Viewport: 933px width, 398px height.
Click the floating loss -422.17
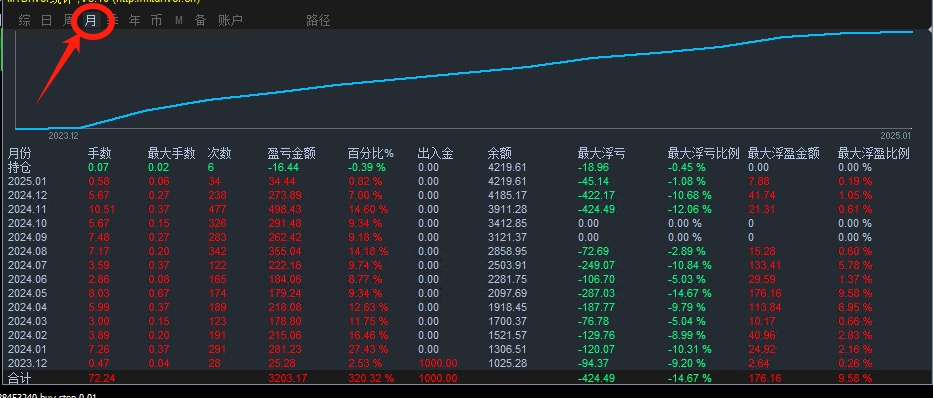point(595,195)
